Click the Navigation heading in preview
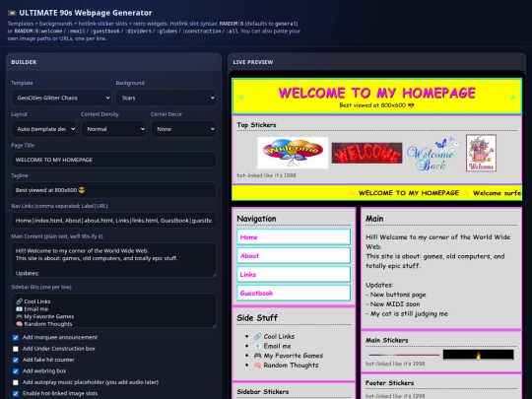 coord(256,219)
